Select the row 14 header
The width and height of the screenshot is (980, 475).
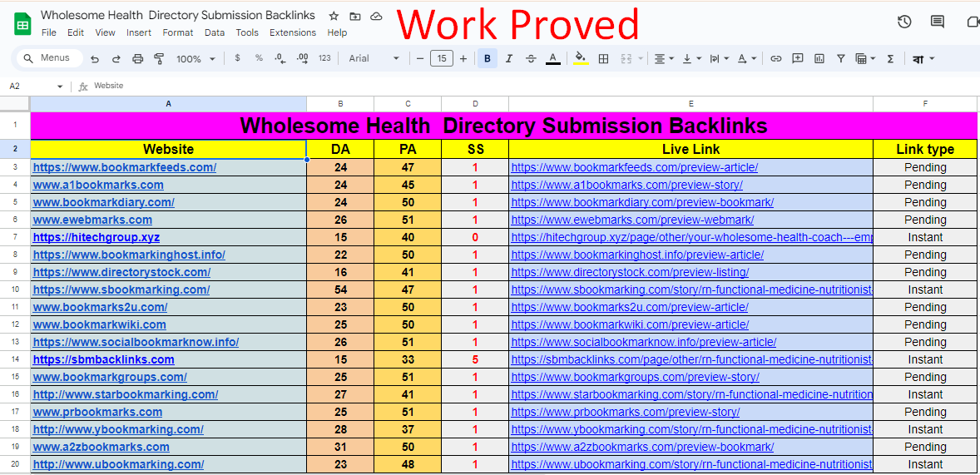coord(15,359)
